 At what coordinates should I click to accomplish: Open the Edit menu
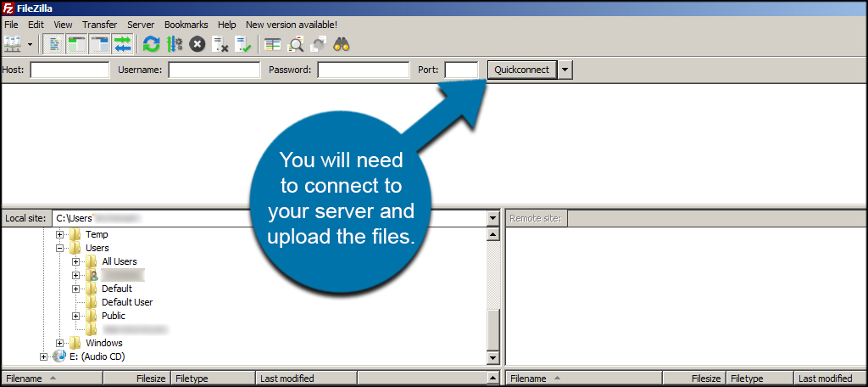[x=36, y=25]
